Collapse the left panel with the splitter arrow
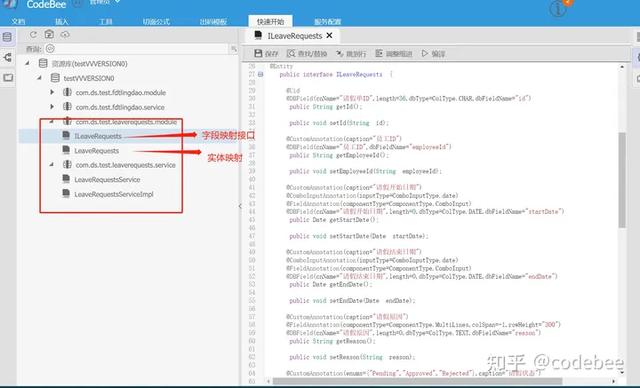The width and height of the screenshot is (640, 388). coord(240,206)
